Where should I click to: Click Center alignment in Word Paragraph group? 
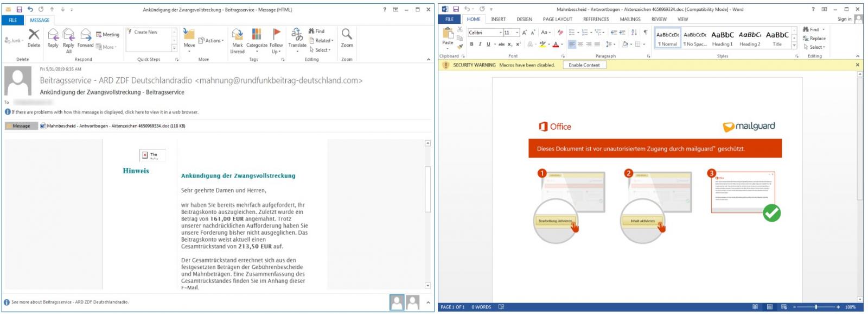click(x=580, y=45)
